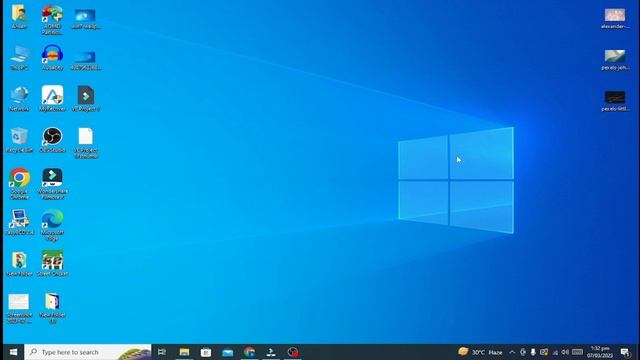Click the touch keyboard tray icon

[x=578, y=352]
